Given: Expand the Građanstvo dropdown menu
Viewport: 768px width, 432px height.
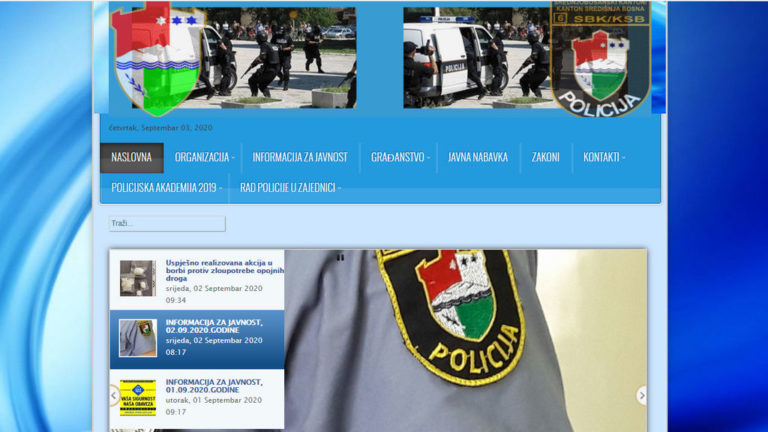Looking at the screenshot, I should pyautogui.click(x=399, y=157).
